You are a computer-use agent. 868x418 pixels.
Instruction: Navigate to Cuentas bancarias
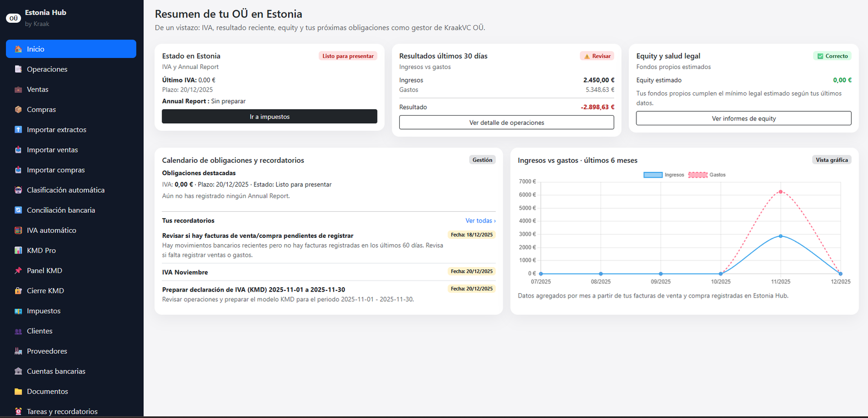point(71,371)
